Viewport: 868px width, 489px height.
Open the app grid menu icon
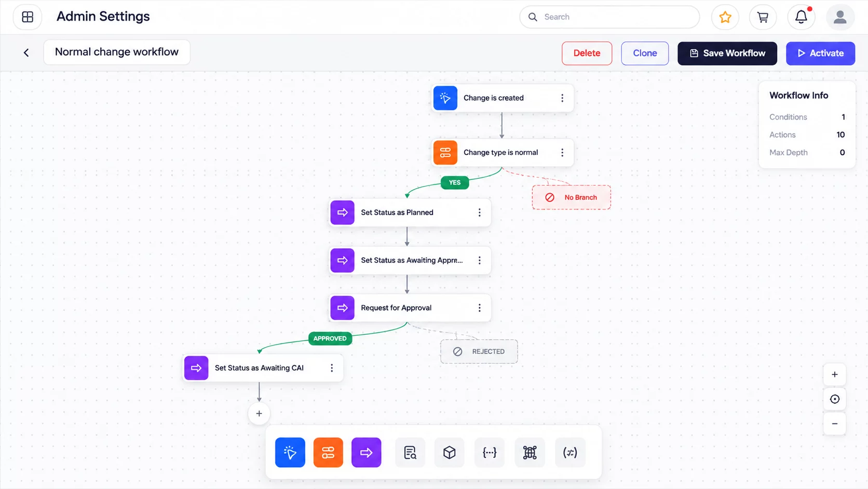coord(28,17)
